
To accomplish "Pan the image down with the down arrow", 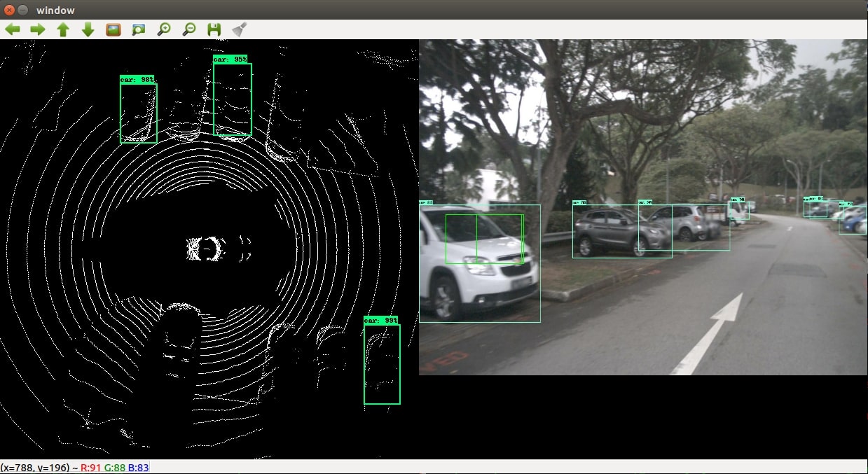I will (88, 29).
